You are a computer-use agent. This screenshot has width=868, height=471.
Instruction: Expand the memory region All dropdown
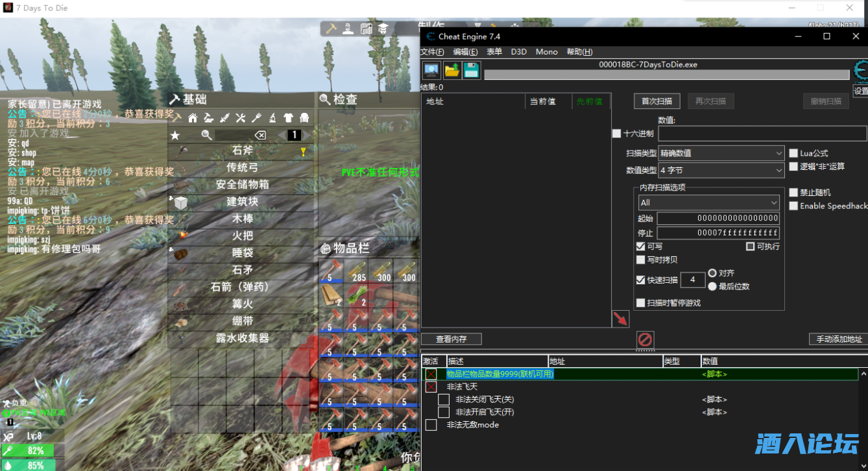[708, 202]
